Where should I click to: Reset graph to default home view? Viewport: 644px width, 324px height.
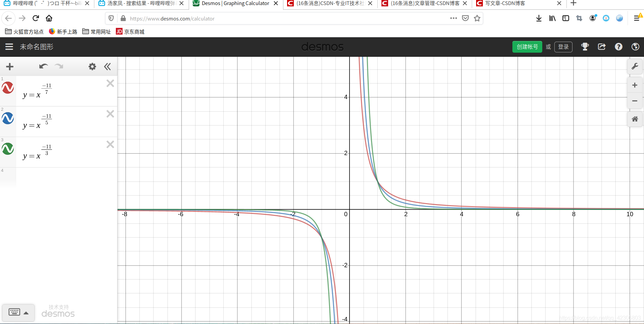point(635,119)
